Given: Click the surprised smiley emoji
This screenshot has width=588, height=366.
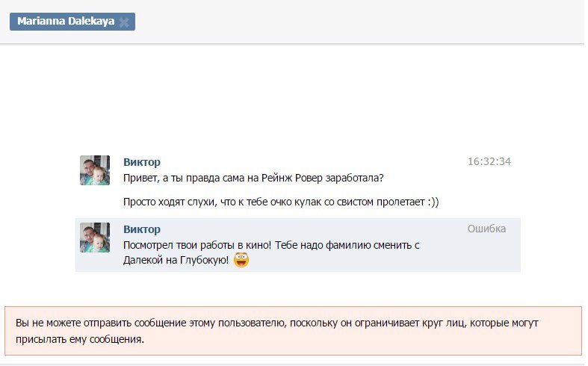Looking at the screenshot, I should 241,260.
